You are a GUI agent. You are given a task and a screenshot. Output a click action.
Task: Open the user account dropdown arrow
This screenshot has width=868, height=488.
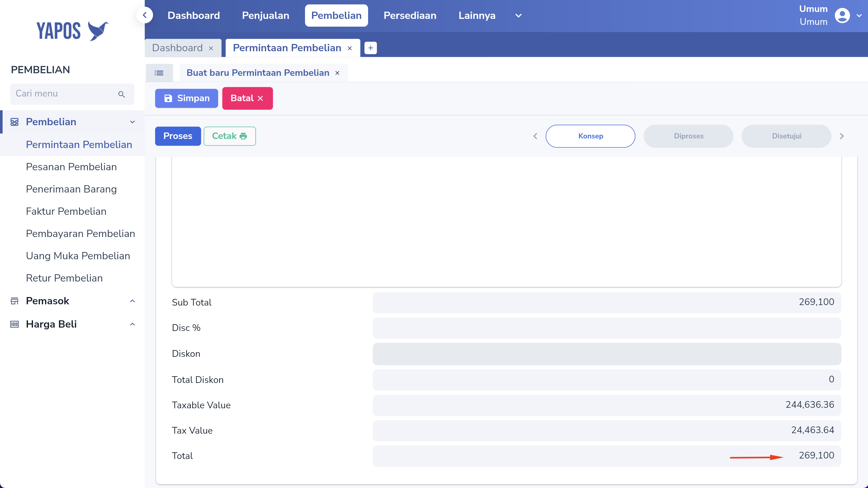(859, 16)
